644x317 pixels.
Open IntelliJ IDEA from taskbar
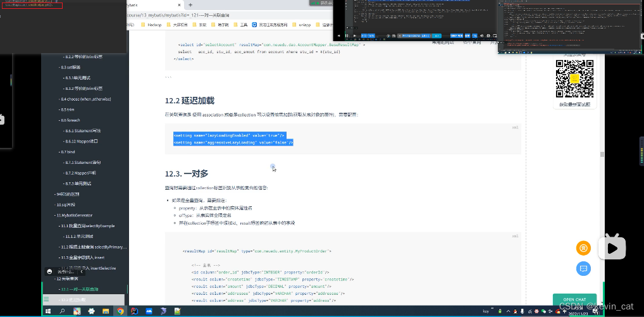click(134, 311)
